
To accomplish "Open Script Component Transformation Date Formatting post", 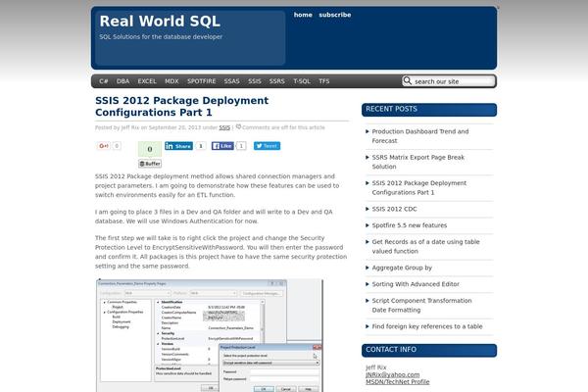I will (421, 306).
